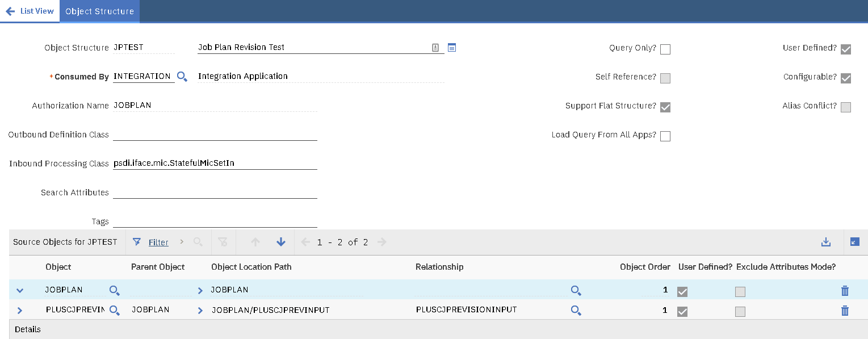Toggle User Defined checkbox in PLUSCJPREVINPUT row
This screenshot has height=339, width=868.
[682, 312]
